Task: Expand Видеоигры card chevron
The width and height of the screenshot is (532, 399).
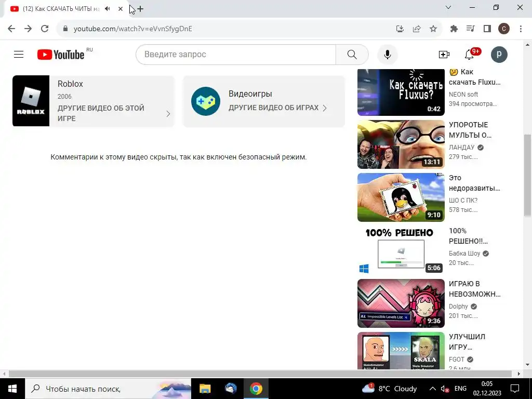Action: pos(325,108)
